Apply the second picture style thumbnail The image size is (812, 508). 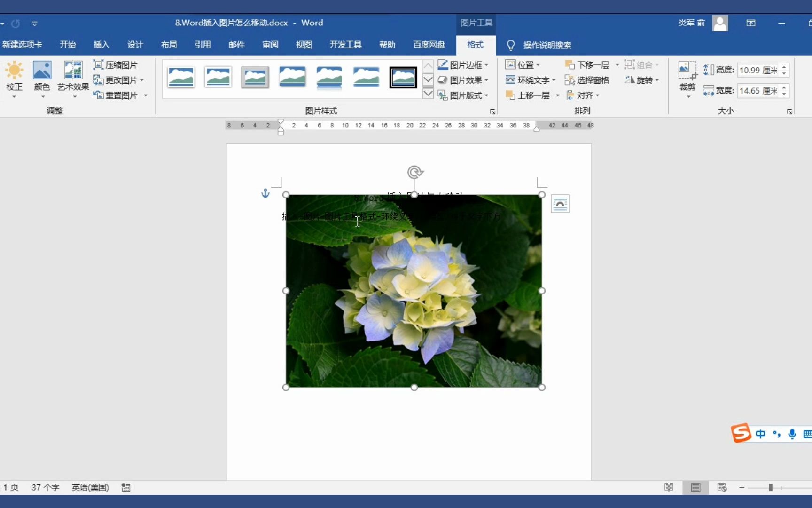(x=218, y=77)
